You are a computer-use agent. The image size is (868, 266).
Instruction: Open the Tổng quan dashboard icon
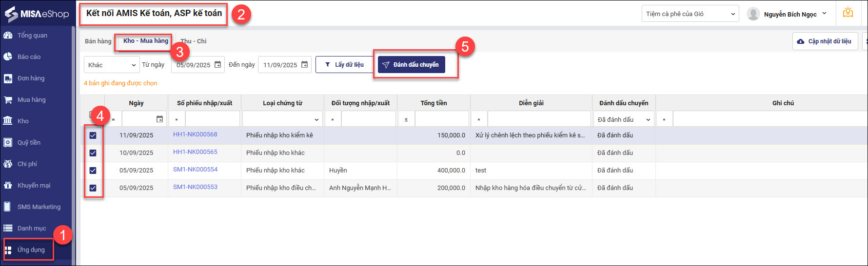[x=8, y=35]
